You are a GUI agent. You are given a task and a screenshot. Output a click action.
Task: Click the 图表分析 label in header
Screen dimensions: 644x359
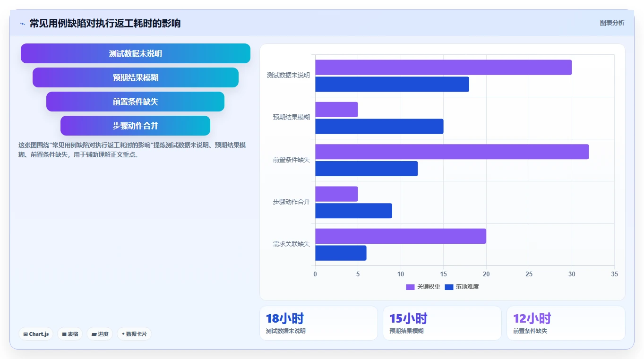[612, 23]
